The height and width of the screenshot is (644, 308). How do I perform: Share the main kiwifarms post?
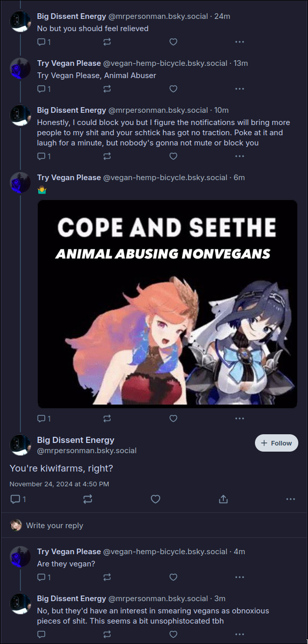223,499
